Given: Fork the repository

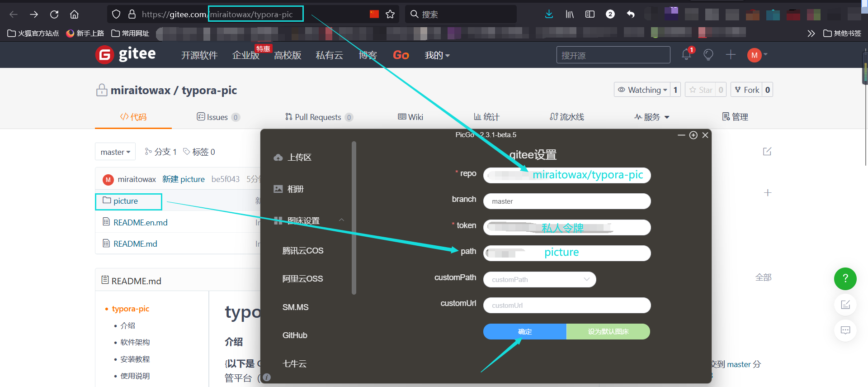Looking at the screenshot, I should (x=747, y=90).
